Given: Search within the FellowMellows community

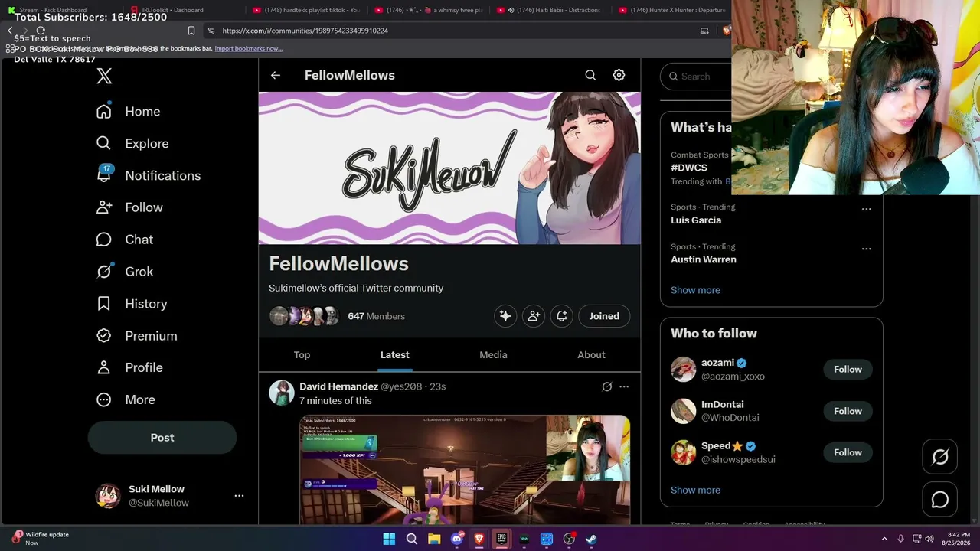Looking at the screenshot, I should click(x=590, y=75).
